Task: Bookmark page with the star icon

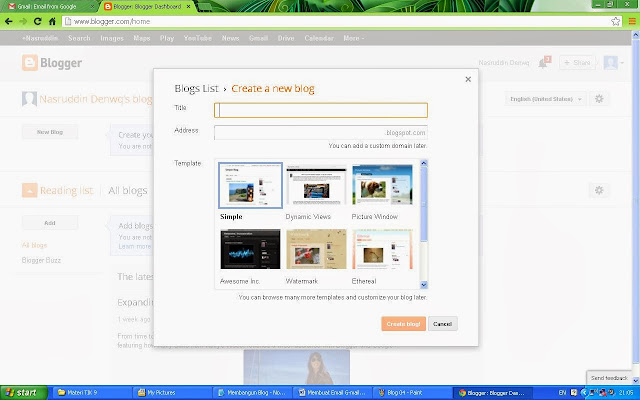Action: click(616, 22)
